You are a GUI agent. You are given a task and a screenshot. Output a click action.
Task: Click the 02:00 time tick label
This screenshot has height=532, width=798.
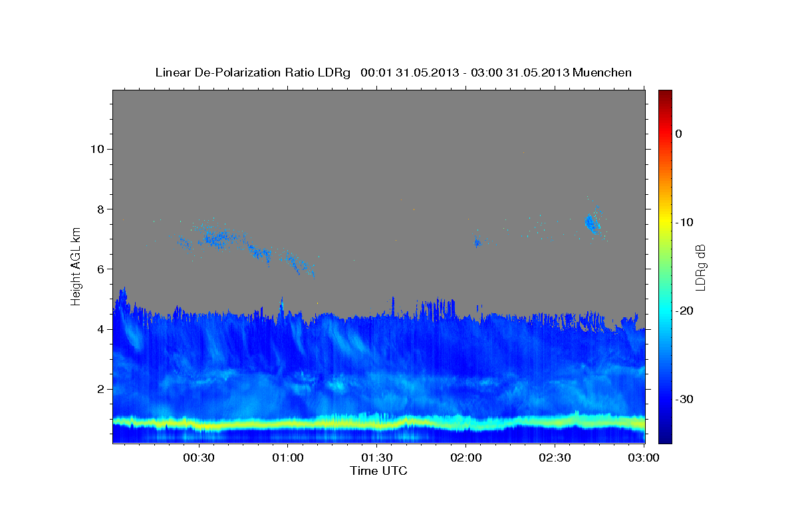(x=465, y=458)
